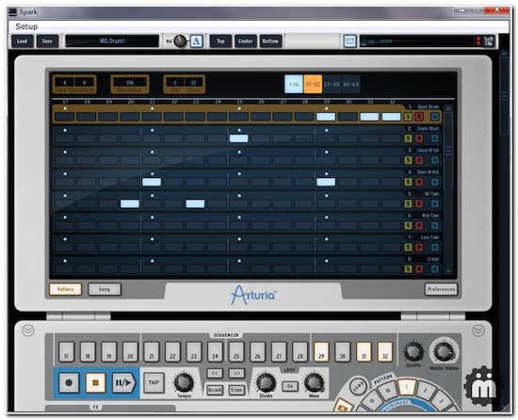Switch to steps 1-16 page

294,84
